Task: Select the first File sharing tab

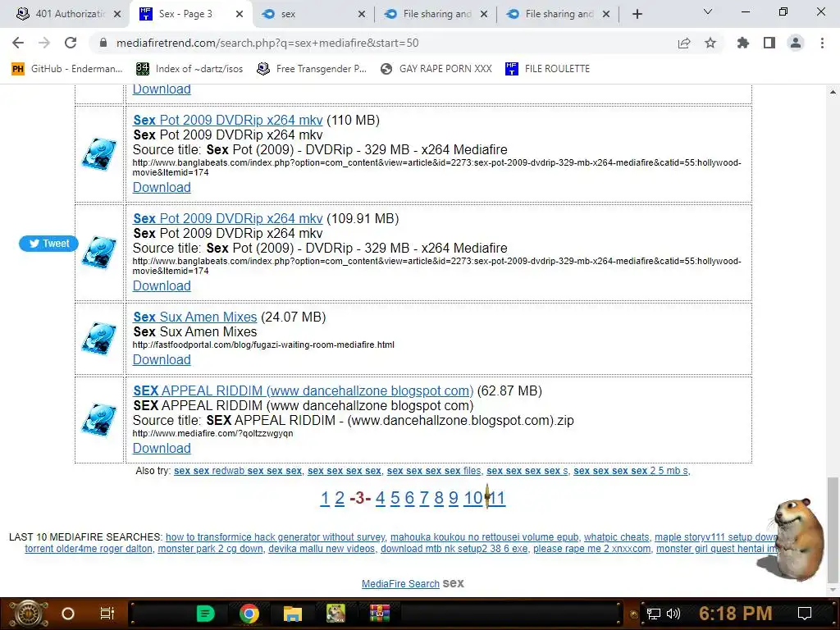Action: pos(436,14)
